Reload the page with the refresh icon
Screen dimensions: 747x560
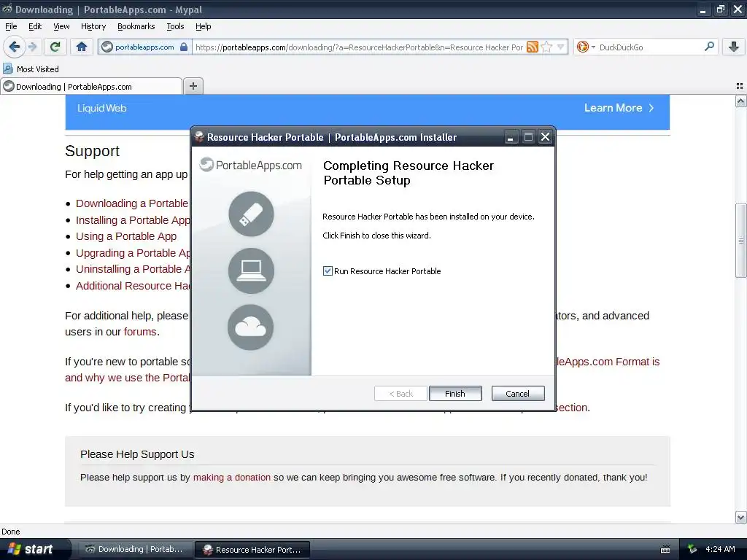coord(55,47)
